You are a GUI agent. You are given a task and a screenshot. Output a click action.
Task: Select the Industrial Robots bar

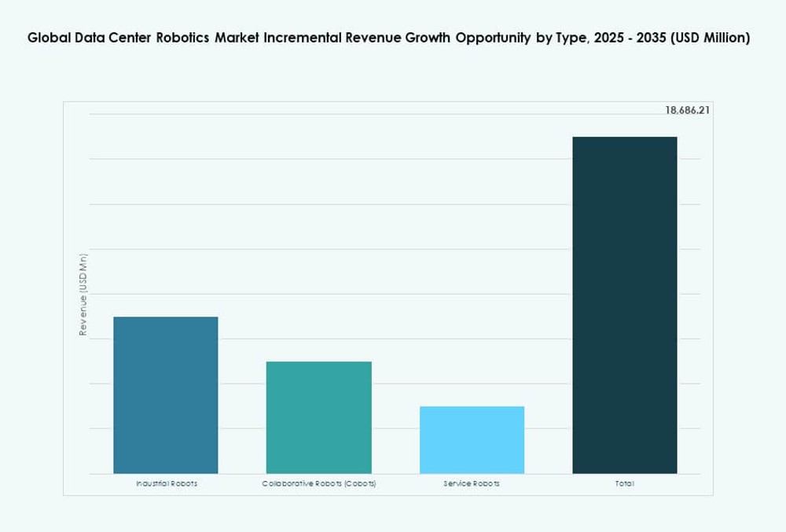166,393
